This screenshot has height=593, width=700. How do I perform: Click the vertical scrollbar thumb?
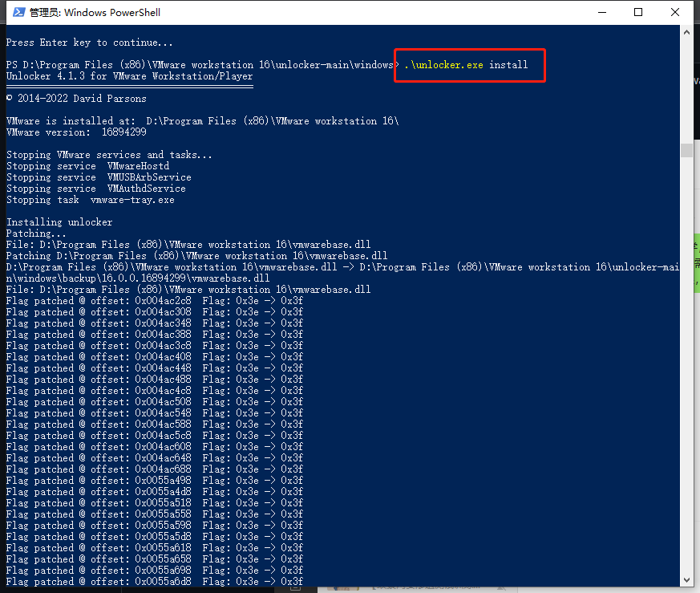pyautogui.click(x=686, y=150)
